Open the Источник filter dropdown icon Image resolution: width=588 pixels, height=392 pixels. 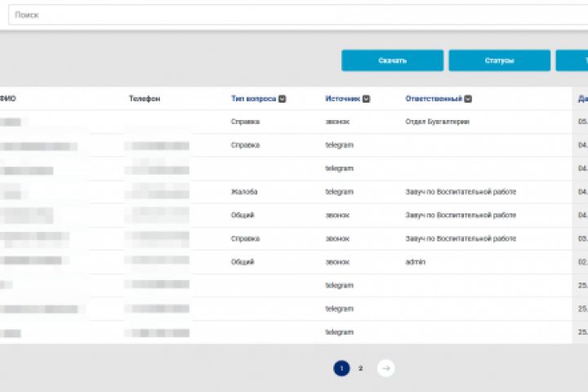click(x=366, y=99)
